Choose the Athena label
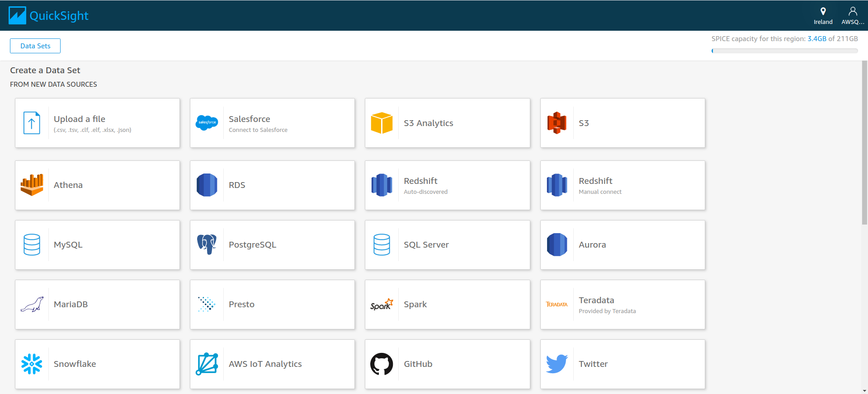 tap(68, 185)
